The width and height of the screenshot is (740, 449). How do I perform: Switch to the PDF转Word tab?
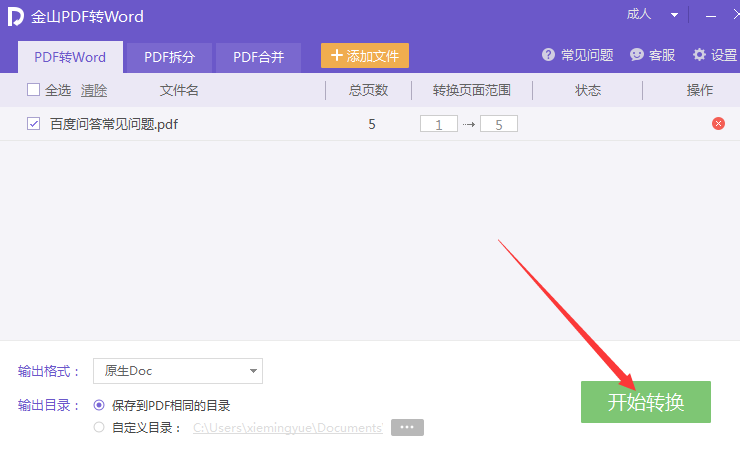(x=70, y=57)
